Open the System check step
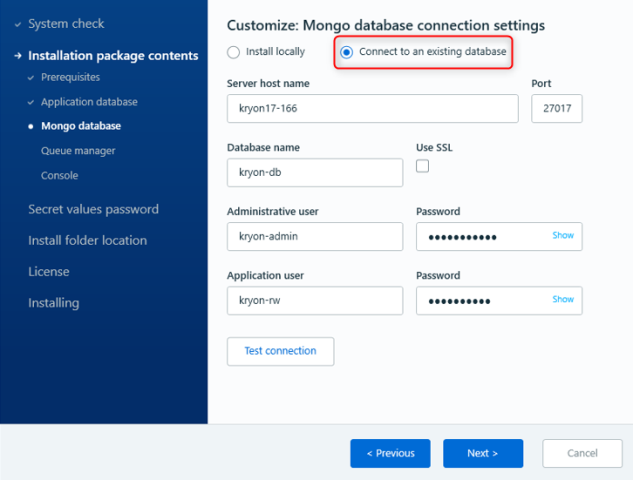 pos(66,23)
